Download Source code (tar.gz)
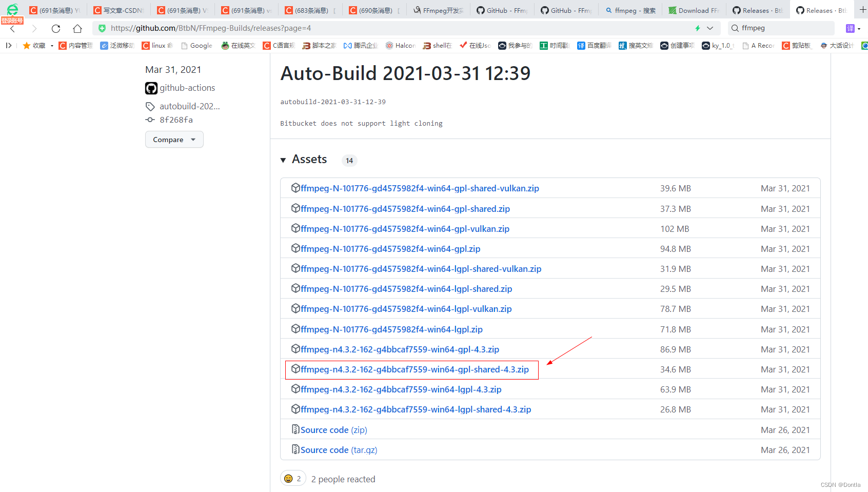The width and height of the screenshot is (868, 492). click(339, 450)
